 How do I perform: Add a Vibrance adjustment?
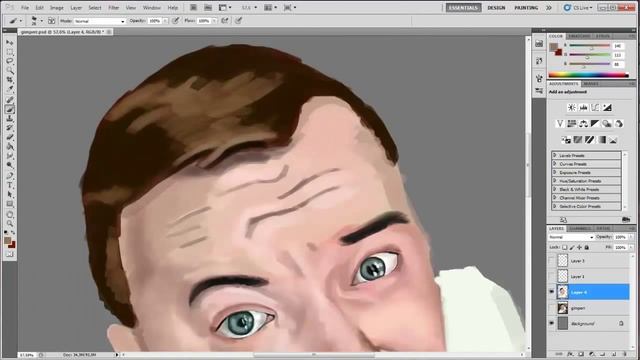(x=560, y=124)
